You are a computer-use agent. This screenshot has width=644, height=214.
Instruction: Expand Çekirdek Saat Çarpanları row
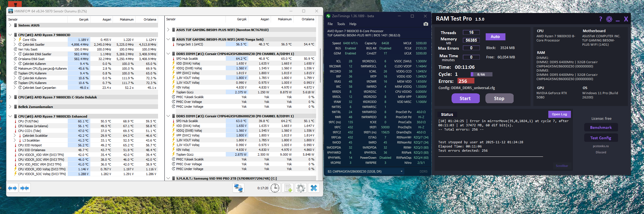coord(15,88)
